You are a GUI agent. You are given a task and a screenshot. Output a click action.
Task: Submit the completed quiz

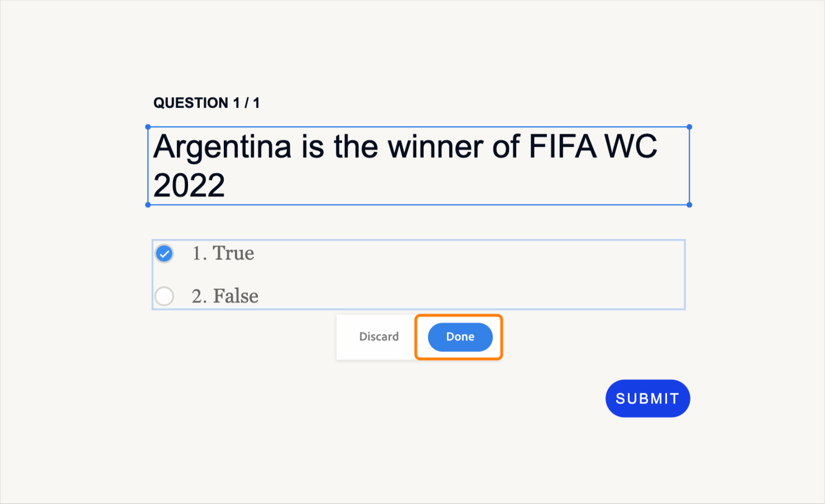click(647, 398)
